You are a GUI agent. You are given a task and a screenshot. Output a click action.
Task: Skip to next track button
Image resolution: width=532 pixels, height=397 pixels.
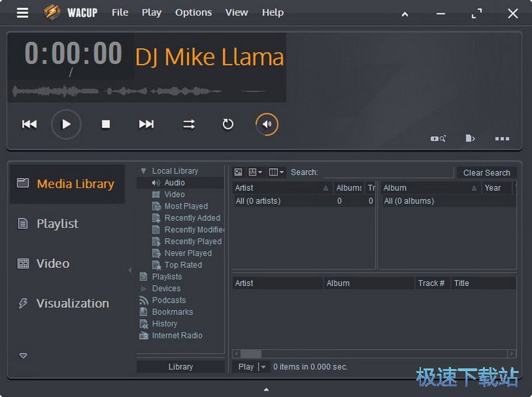click(x=146, y=124)
